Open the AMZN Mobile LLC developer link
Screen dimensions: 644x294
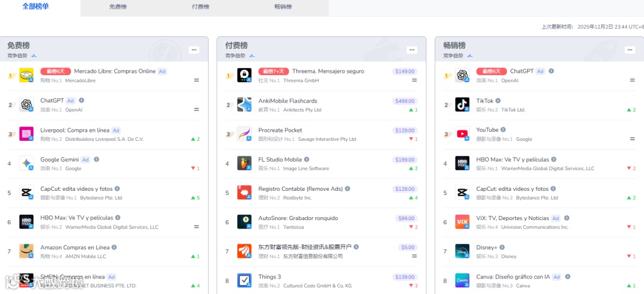click(x=85, y=256)
